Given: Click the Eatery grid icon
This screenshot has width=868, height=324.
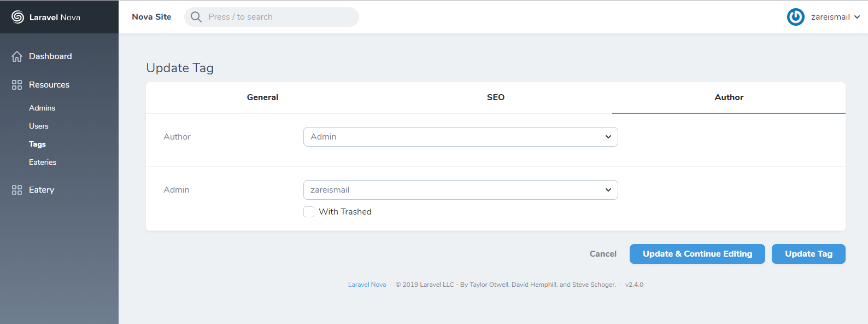Looking at the screenshot, I should (x=17, y=190).
